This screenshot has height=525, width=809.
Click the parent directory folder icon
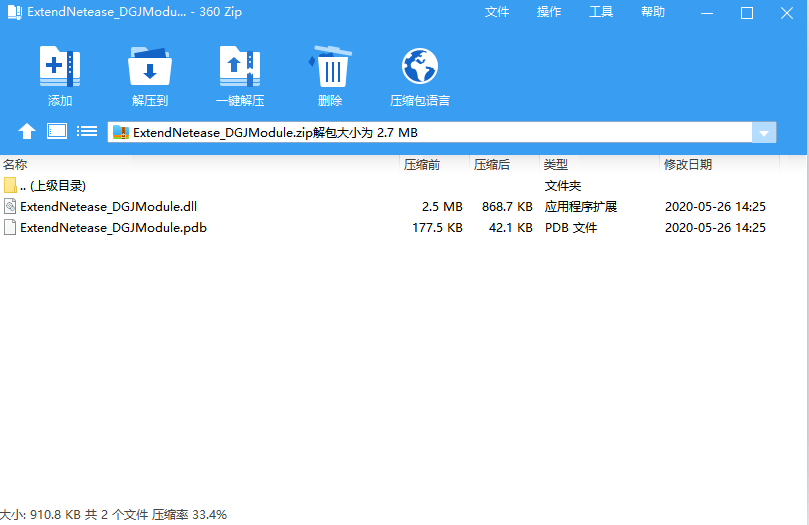point(10,185)
